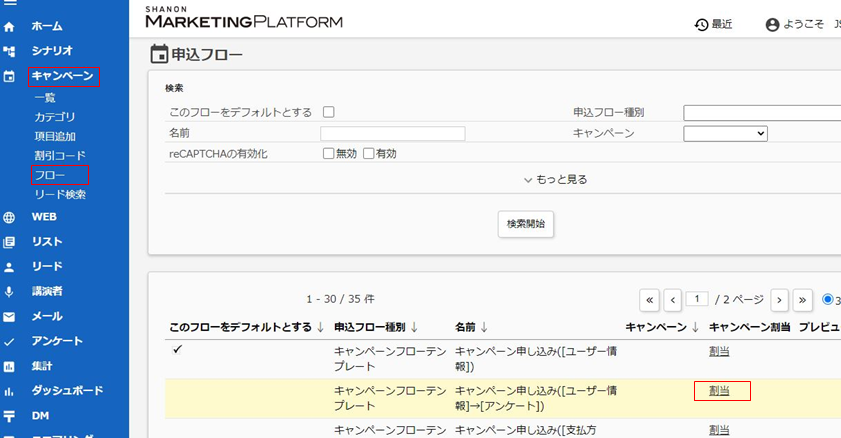Open the Scenario sidebar icon
This screenshot has height=438, width=841.
point(10,50)
